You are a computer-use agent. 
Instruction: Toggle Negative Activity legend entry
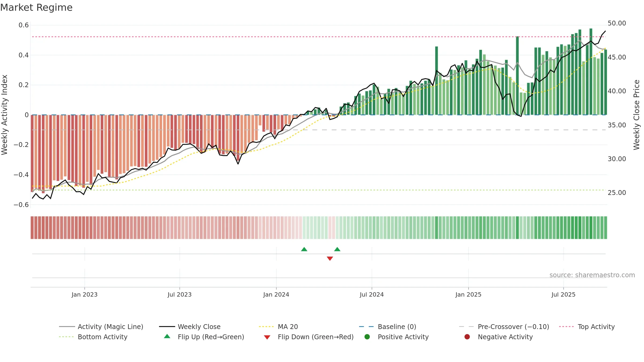(499, 337)
